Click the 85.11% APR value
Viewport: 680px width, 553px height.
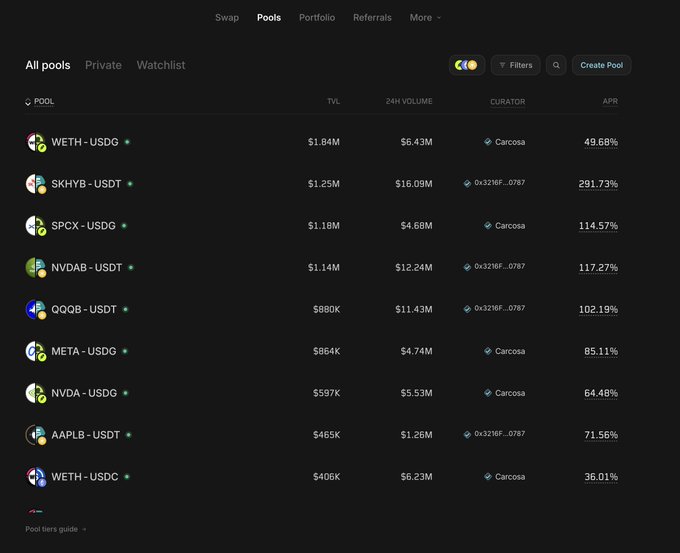(x=601, y=351)
